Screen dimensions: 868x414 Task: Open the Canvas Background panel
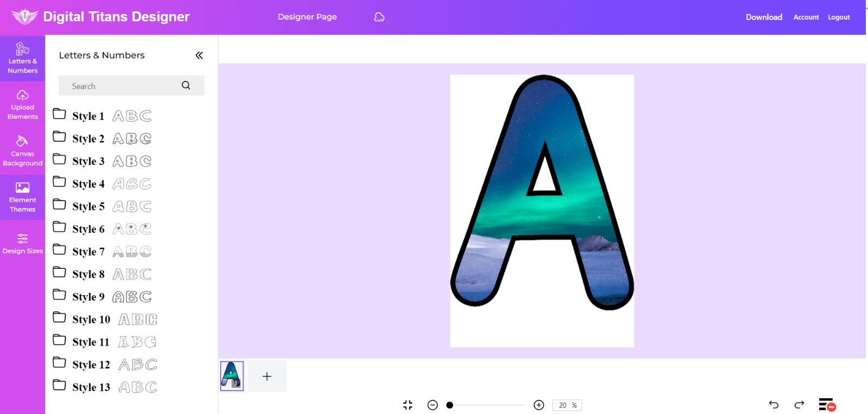coord(22,151)
